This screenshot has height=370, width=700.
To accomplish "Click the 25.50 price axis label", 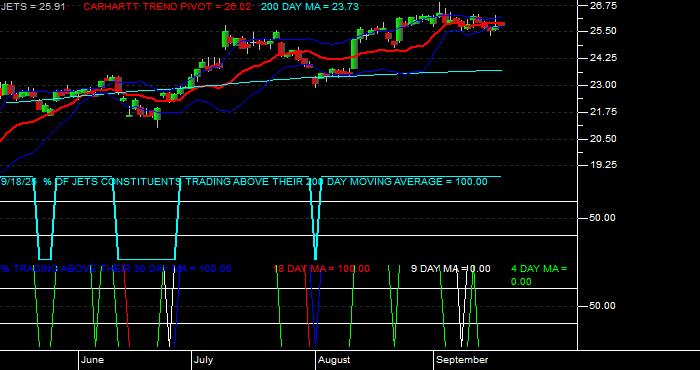I will pyautogui.click(x=603, y=31).
